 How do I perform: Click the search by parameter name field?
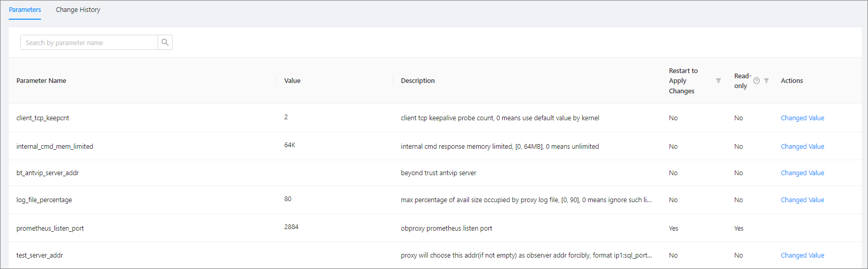(x=89, y=43)
